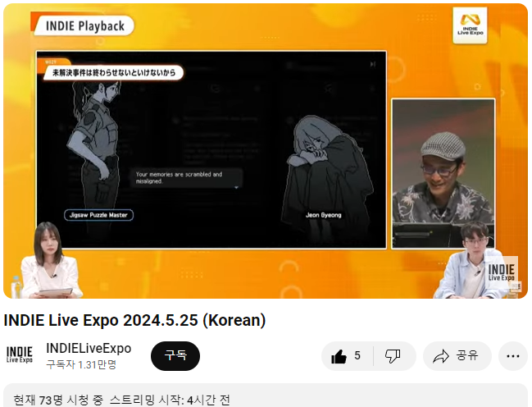This screenshot has width=532, height=407.
Task: Click the video player to pause the stream
Action: coord(266,151)
